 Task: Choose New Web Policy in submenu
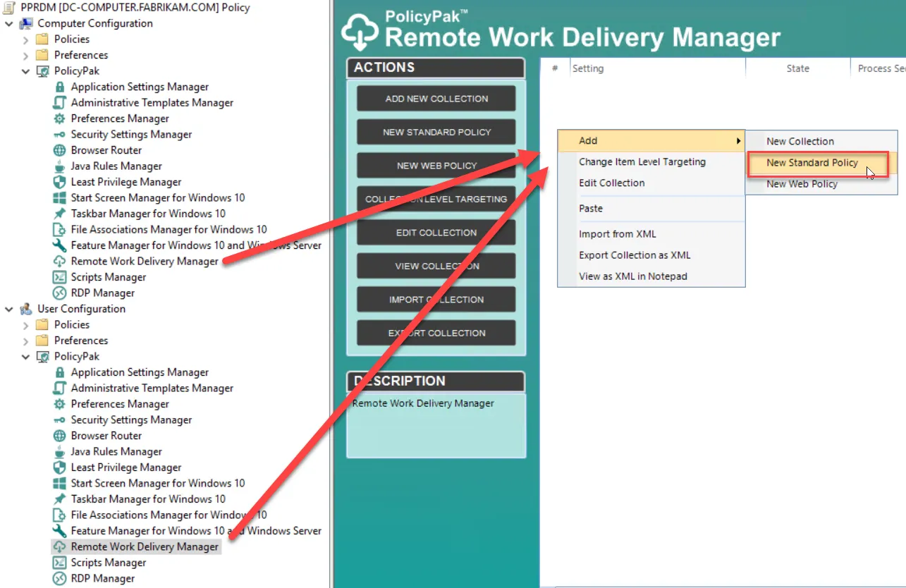click(x=821, y=183)
